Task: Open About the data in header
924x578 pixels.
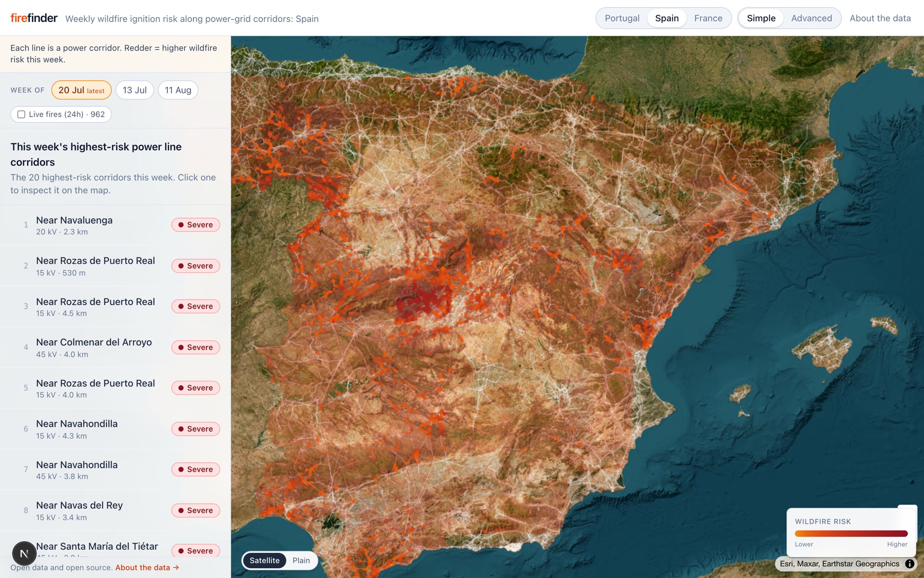Action: [880, 18]
